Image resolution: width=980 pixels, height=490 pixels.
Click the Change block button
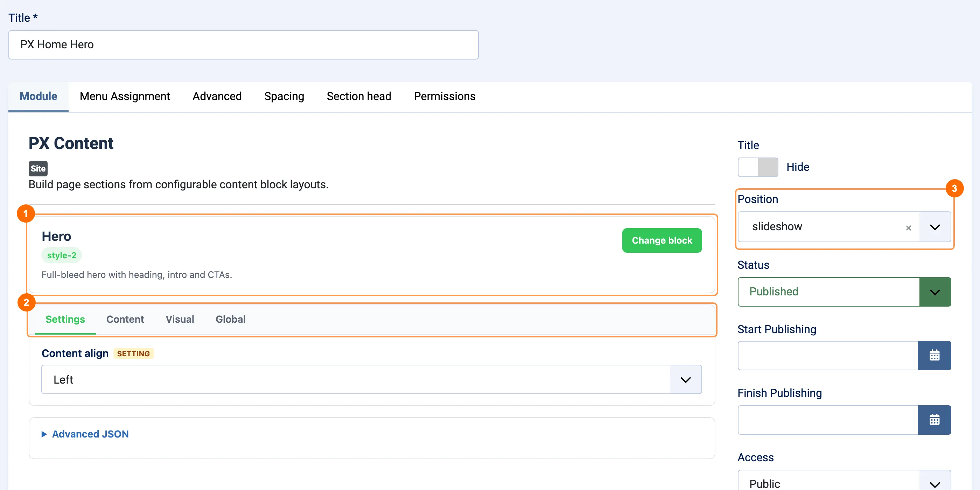[661, 240]
